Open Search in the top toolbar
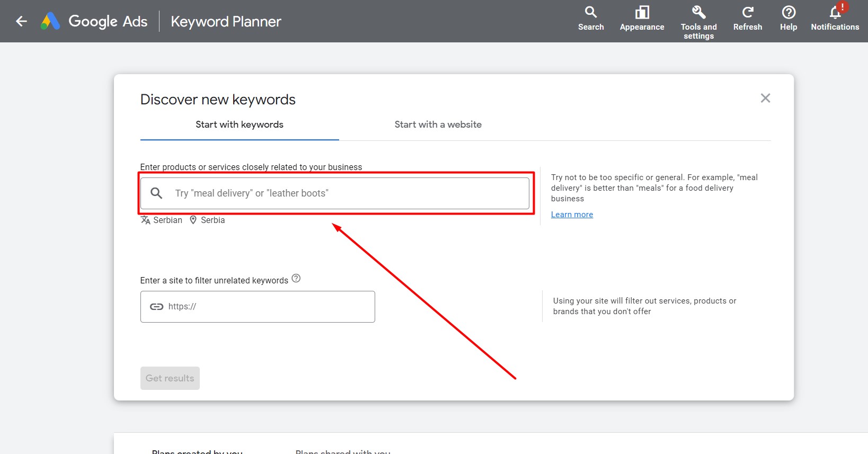The height and width of the screenshot is (454, 868). pos(591,19)
